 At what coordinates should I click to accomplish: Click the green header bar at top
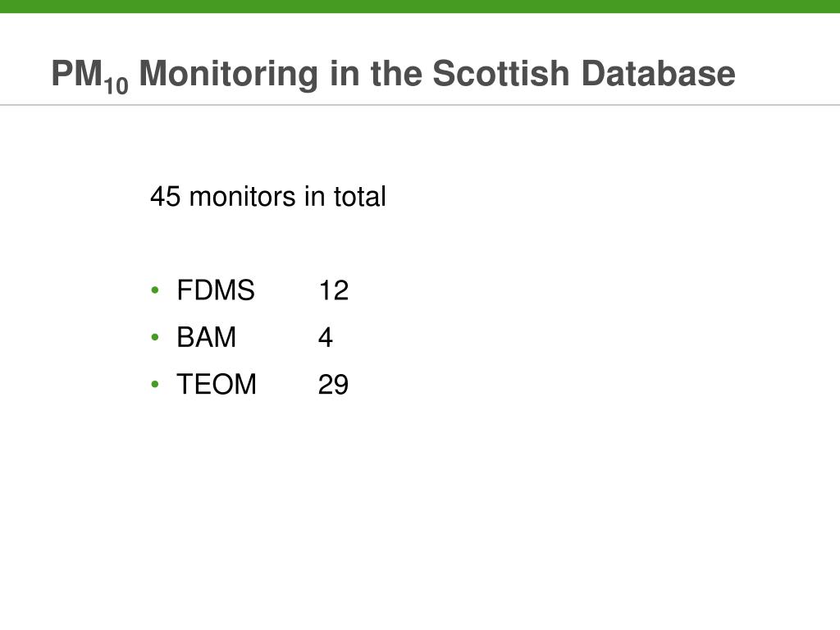[x=420, y=7]
